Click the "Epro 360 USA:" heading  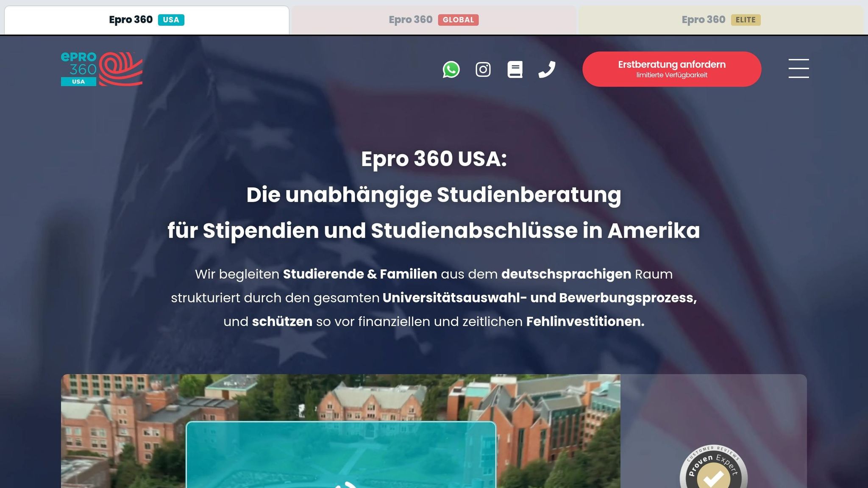point(434,159)
